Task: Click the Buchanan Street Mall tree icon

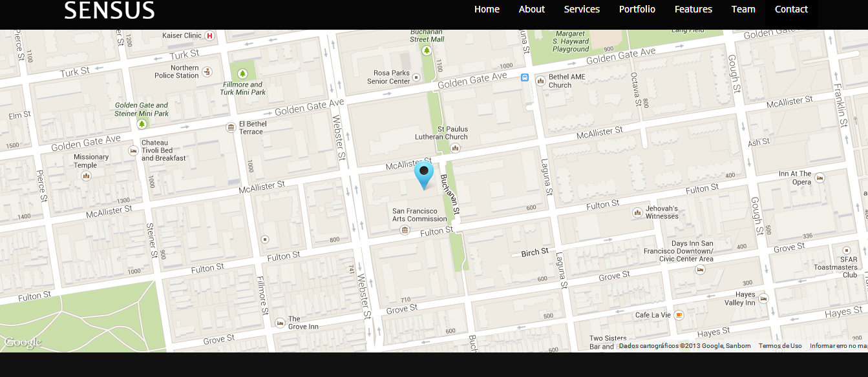Action: point(426,50)
